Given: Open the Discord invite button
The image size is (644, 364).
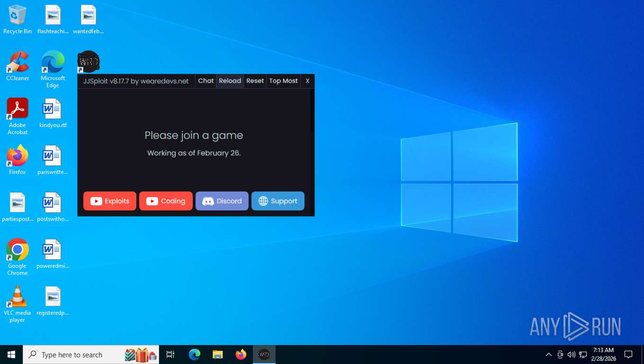Looking at the screenshot, I should pyautogui.click(x=222, y=201).
